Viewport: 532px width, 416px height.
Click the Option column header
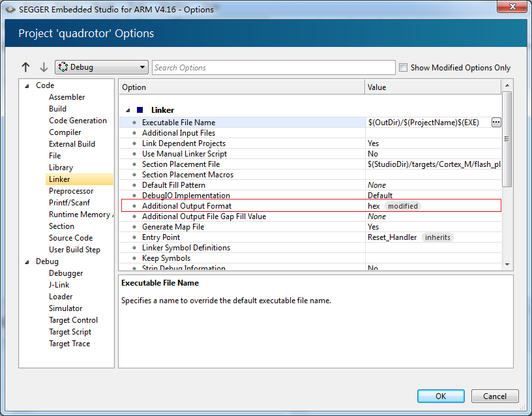coord(242,87)
